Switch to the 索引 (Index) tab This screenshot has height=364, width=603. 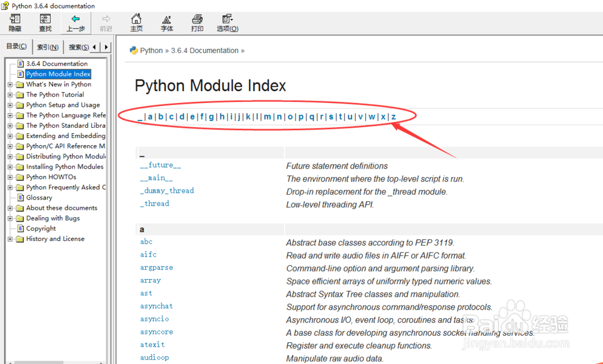[48, 47]
